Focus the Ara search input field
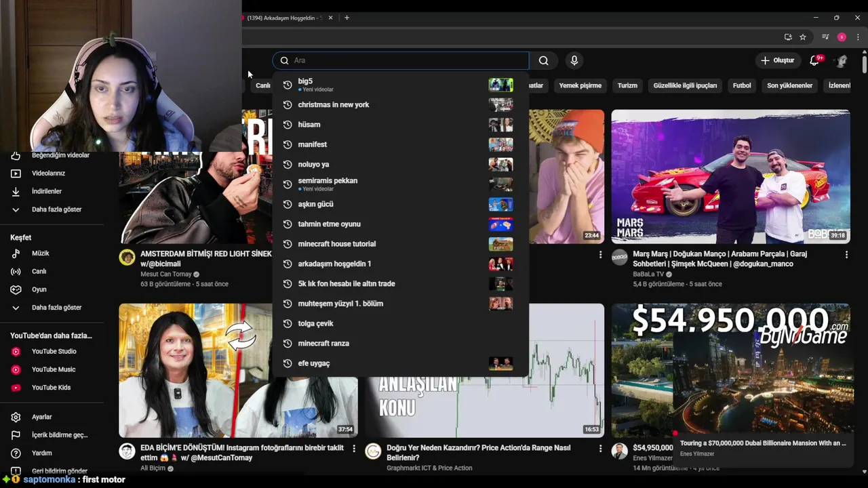 (401, 60)
